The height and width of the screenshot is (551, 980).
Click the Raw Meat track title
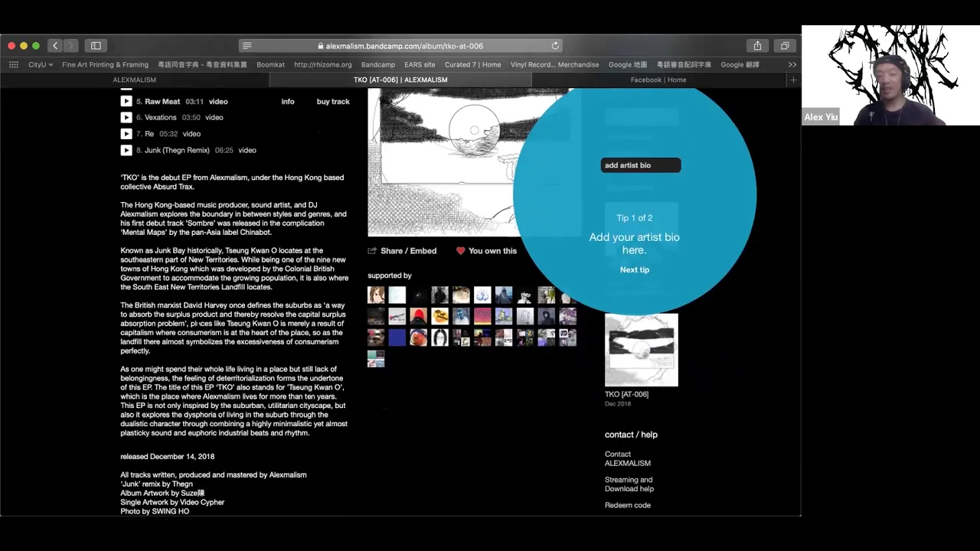pos(162,102)
